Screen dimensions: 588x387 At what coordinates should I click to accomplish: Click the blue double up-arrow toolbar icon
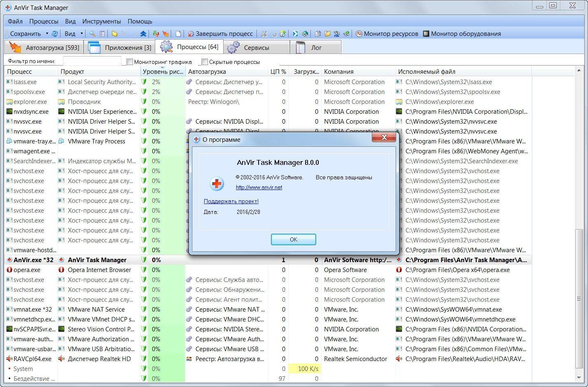click(x=143, y=34)
